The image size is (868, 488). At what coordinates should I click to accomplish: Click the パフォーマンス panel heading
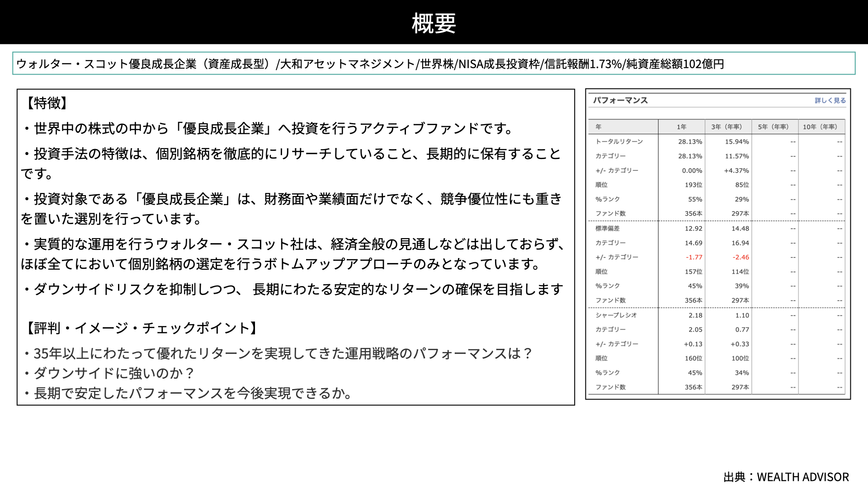pyautogui.click(x=620, y=100)
